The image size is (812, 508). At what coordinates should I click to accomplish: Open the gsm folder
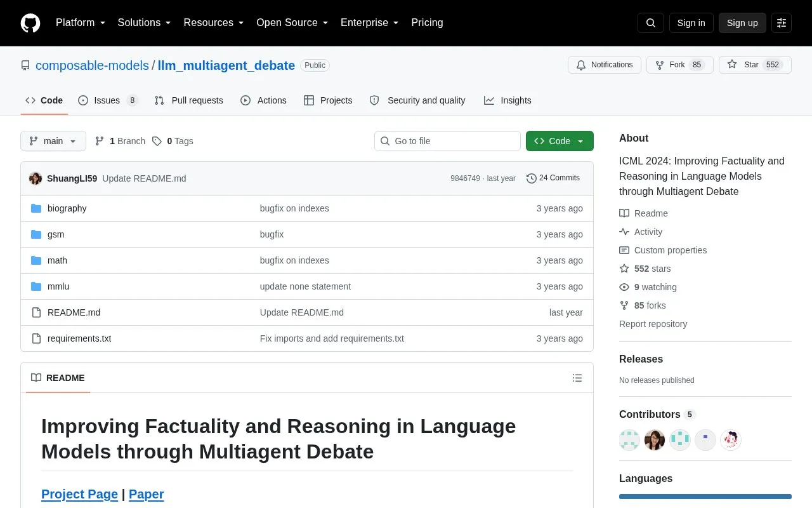point(56,234)
